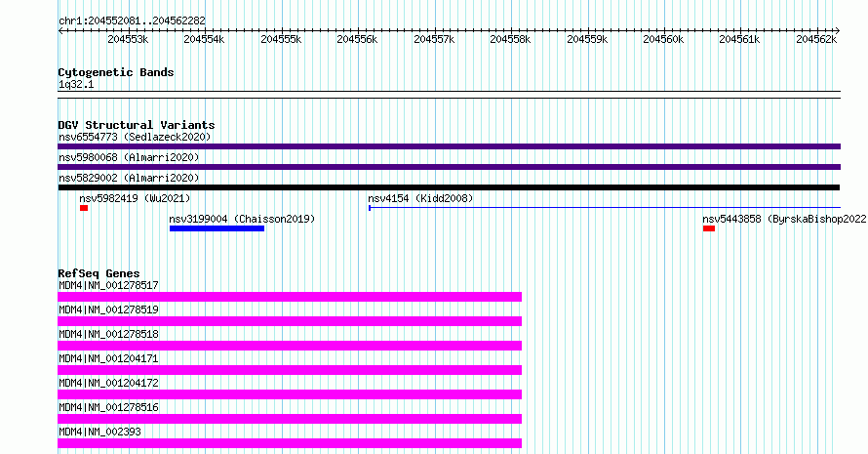Viewport: 868px width, 454px height.
Task: Open the MDM4|NM_002393 transcript label
Action: click(x=99, y=432)
